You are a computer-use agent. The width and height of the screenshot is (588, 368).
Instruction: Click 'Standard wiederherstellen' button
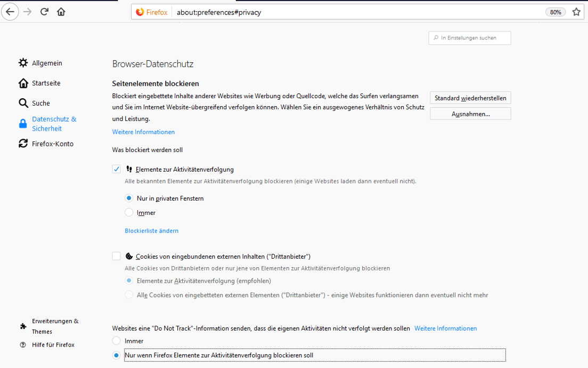click(x=470, y=98)
